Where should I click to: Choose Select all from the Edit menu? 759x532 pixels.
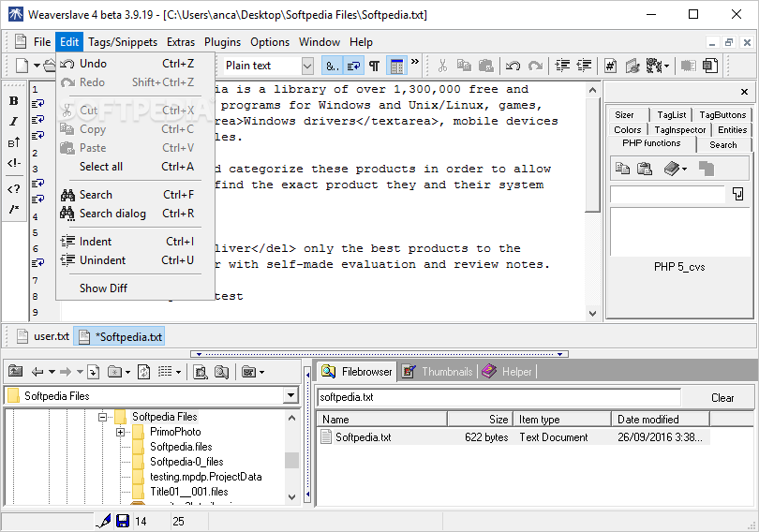(135, 167)
